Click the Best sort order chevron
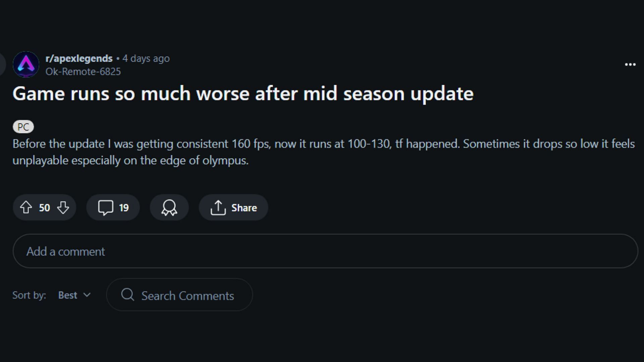Image resolution: width=644 pixels, height=362 pixels. tap(87, 295)
